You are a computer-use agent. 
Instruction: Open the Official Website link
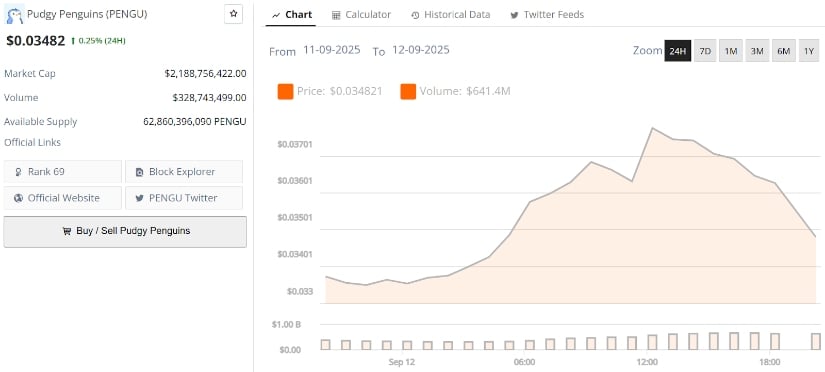click(63, 198)
